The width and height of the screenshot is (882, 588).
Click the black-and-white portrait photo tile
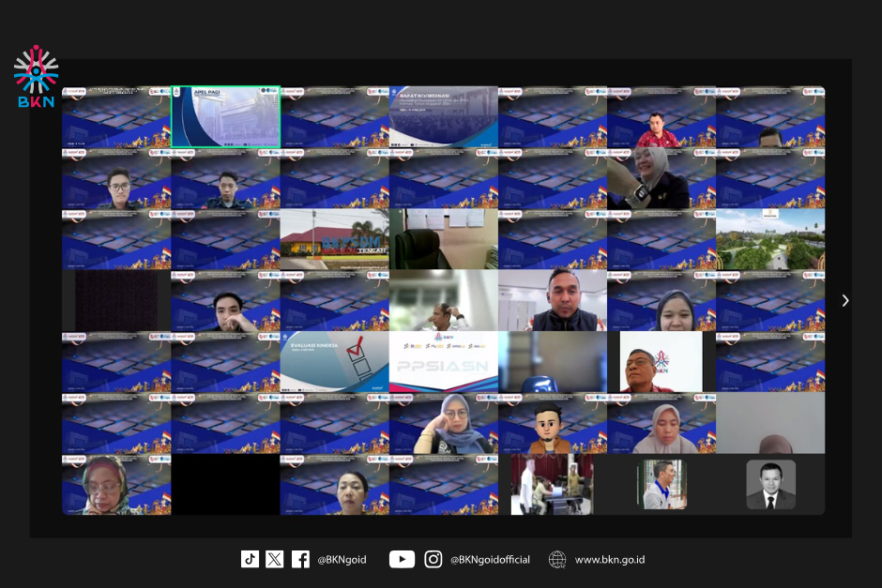point(770,485)
